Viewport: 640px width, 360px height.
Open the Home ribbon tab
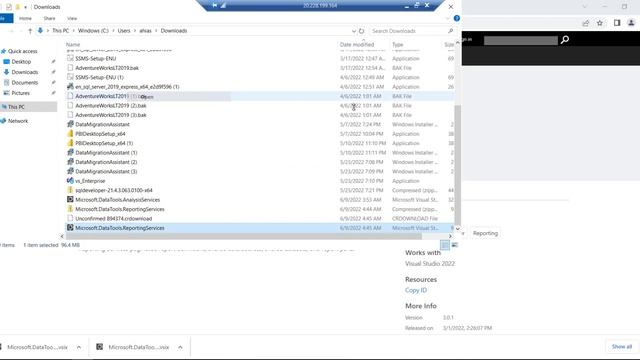click(x=25, y=18)
